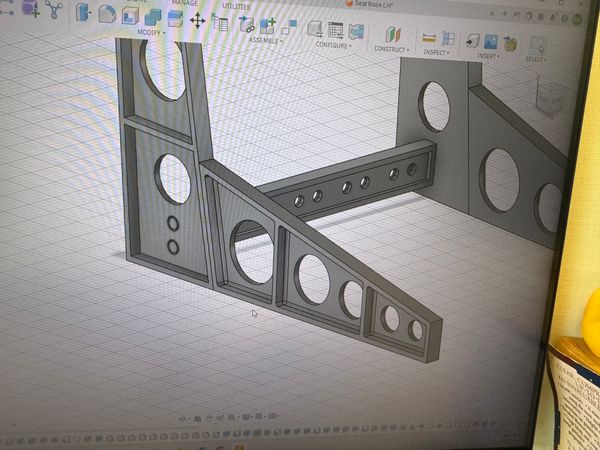Click the New Component plus icon
The width and height of the screenshot is (600, 450).
tap(267, 26)
